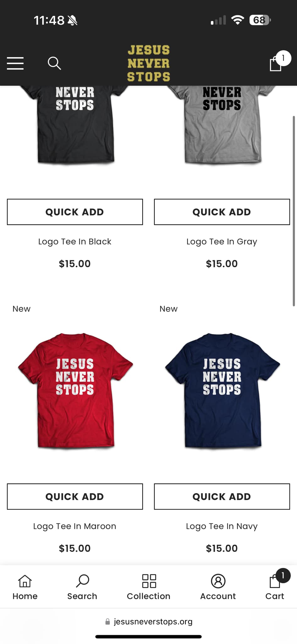
Task: Tap the Jesus Never Stops logo
Action: pyautogui.click(x=149, y=63)
